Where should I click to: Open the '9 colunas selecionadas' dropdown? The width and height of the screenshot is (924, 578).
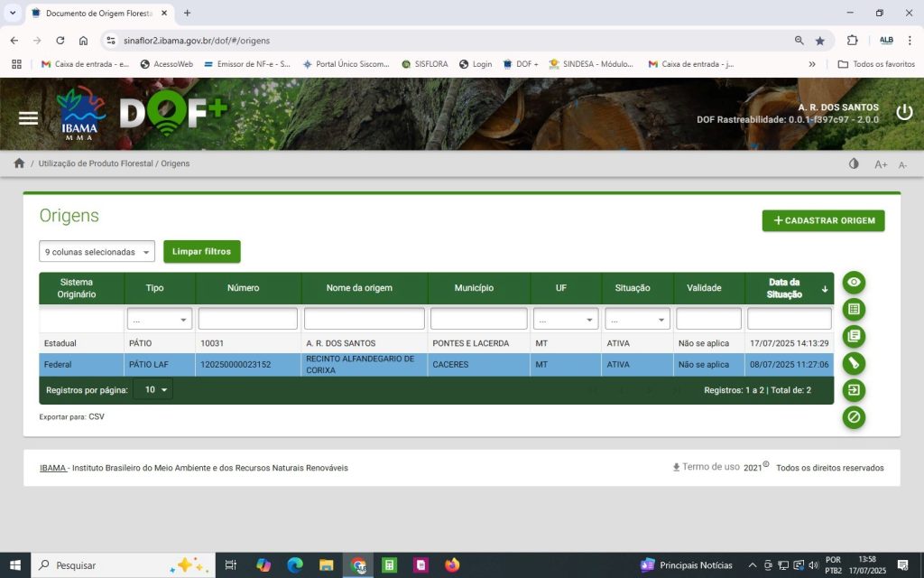[x=97, y=252]
